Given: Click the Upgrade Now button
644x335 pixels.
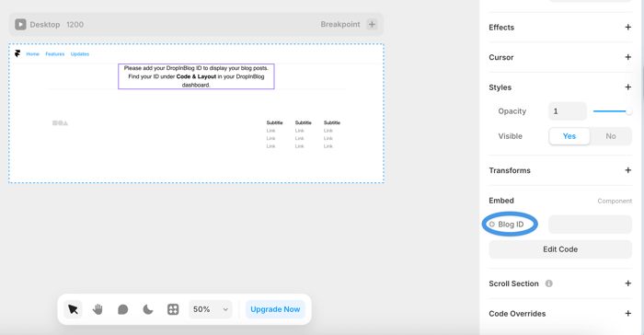Looking at the screenshot, I should click(275, 309).
